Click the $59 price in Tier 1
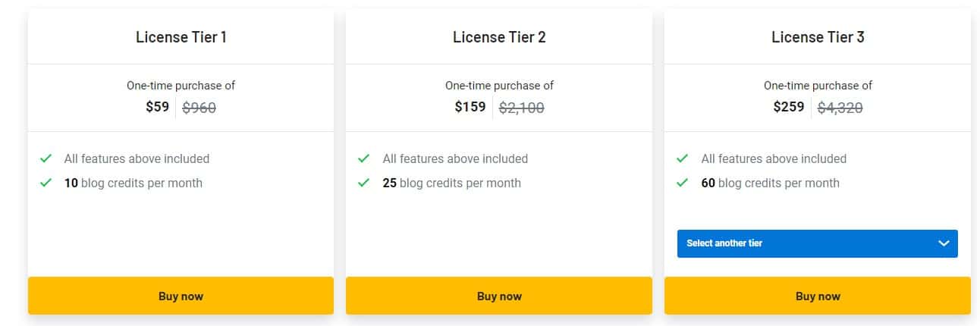 (x=158, y=107)
